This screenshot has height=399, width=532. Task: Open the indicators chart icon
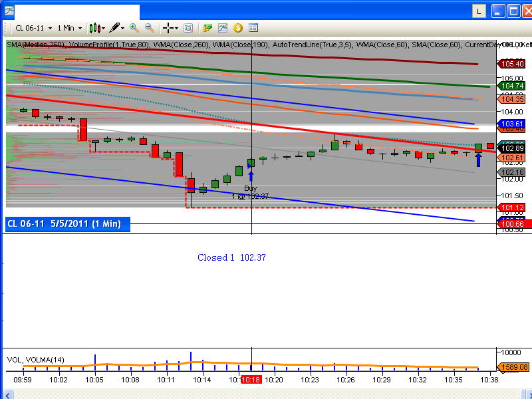tap(223, 28)
